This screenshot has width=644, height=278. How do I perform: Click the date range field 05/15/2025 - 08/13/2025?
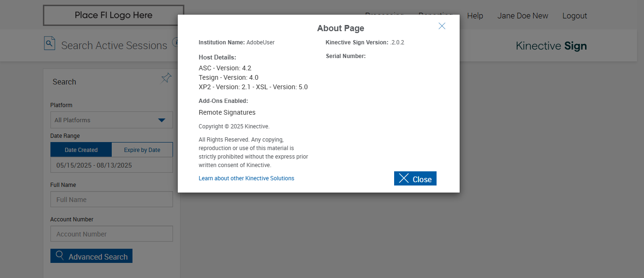pos(112,165)
